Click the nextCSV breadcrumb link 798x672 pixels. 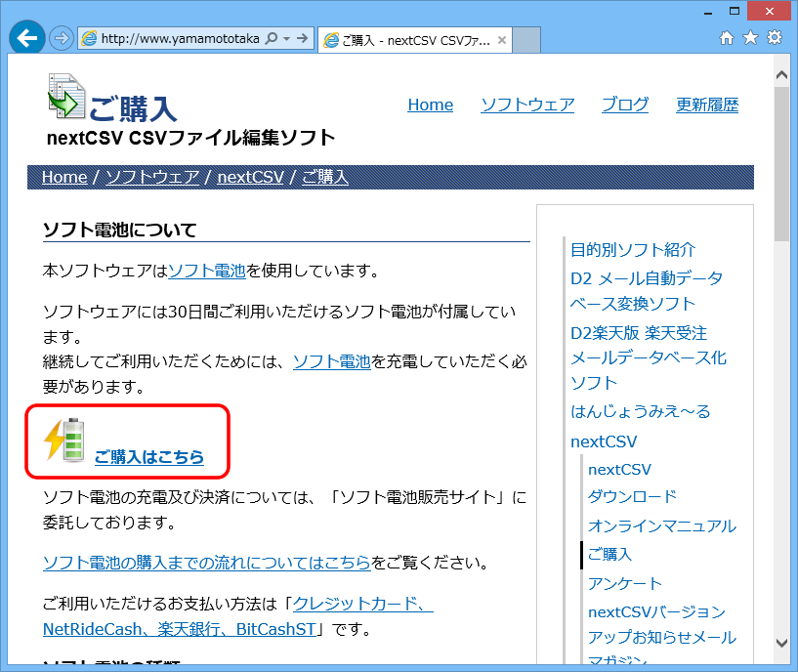pyautogui.click(x=250, y=177)
